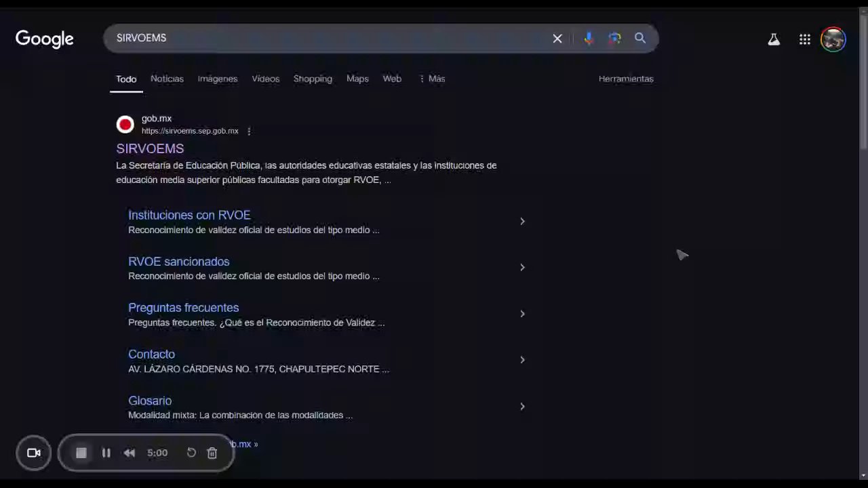The height and width of the screenshot is (488, 868).
Task: Switch to the Shopping tab
Action: (x=313, y=79)
